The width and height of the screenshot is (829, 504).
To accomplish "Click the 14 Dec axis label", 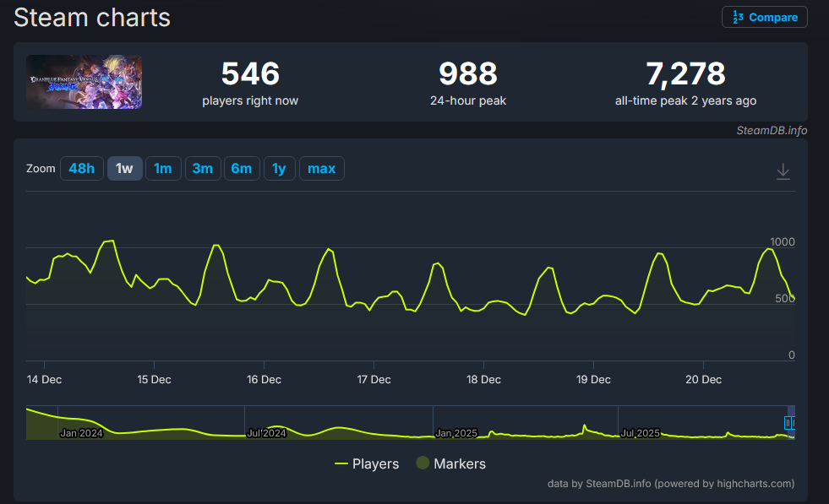I will coord(45,379).
